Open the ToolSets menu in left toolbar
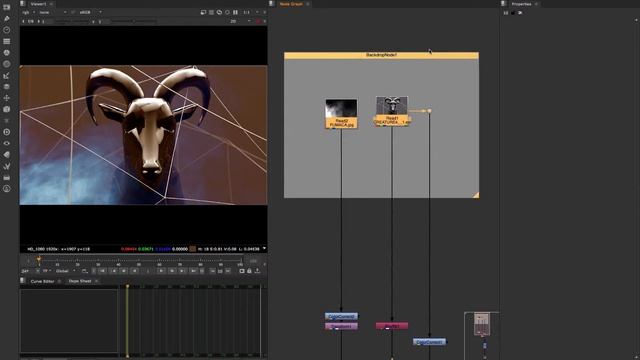This screenshot has height=360, width=640. tap(7, 166)
